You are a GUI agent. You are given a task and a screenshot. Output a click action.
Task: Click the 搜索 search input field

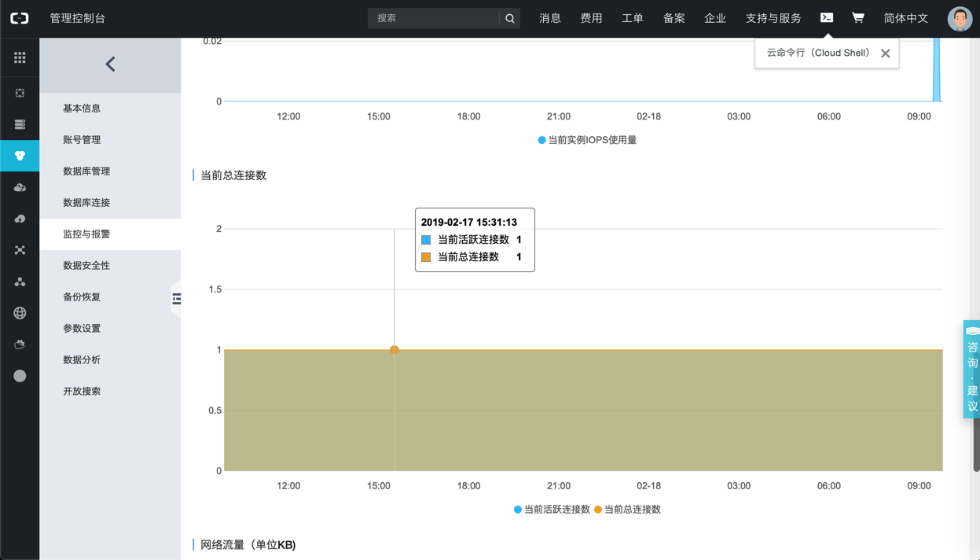(x=434, y=18)
